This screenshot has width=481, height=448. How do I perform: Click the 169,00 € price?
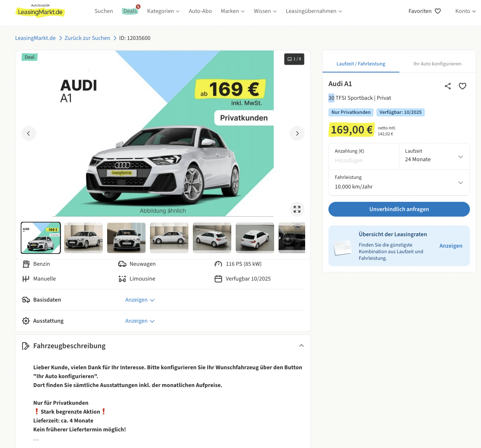pyautogui.click(x=352, y=130)
